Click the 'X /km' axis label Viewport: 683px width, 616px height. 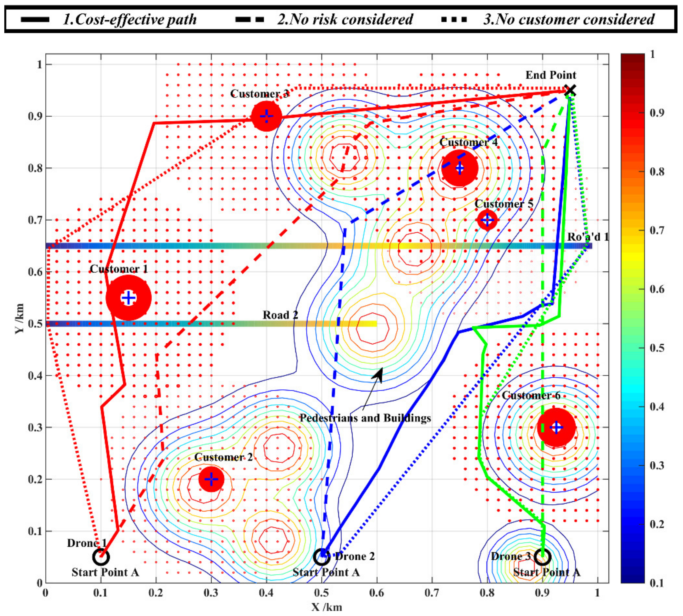(327, 606)
